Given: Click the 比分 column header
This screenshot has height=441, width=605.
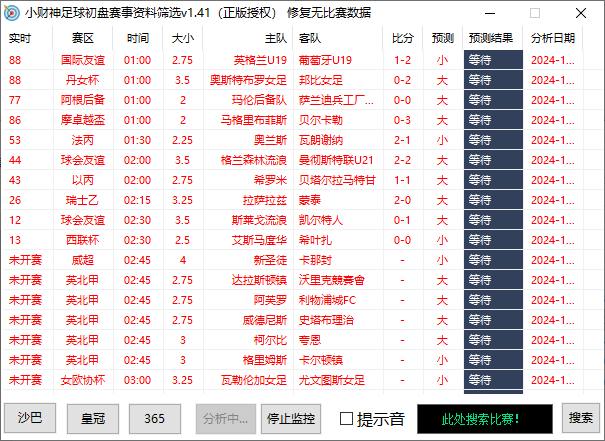Looking at the screenshot, I should 403,38.
